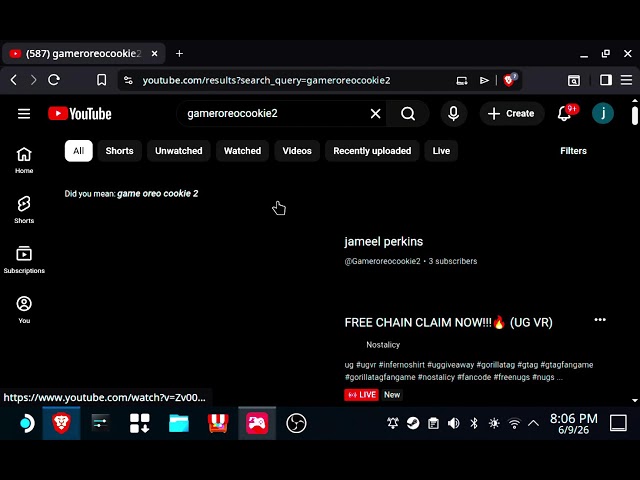
Task: Click the magnifier search button
Action: 408,113
